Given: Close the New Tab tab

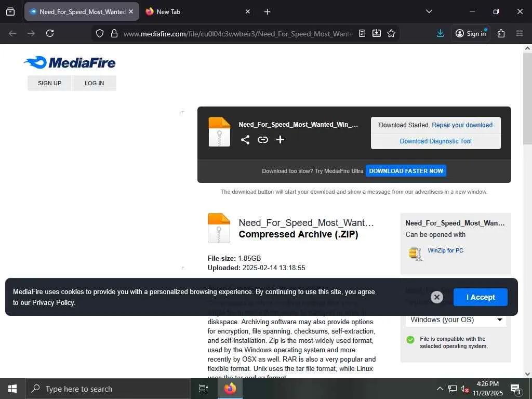Looking at the screenshot, I should [x=248, y=11].
